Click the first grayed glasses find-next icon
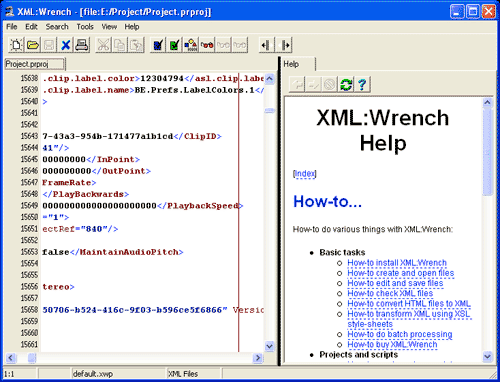500x382 pixels. 223,45
